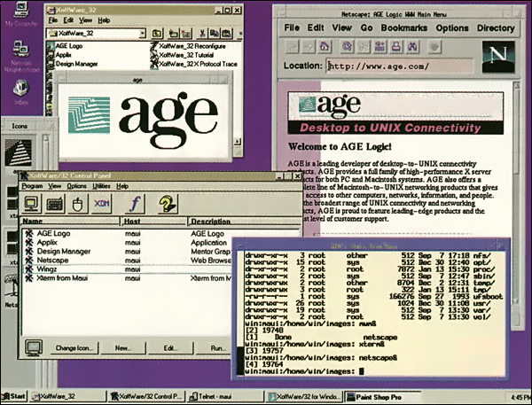This screenshot has height=405, width=532.
Task: Click the monitor icon beside Change Icon button
Action: 34,347
